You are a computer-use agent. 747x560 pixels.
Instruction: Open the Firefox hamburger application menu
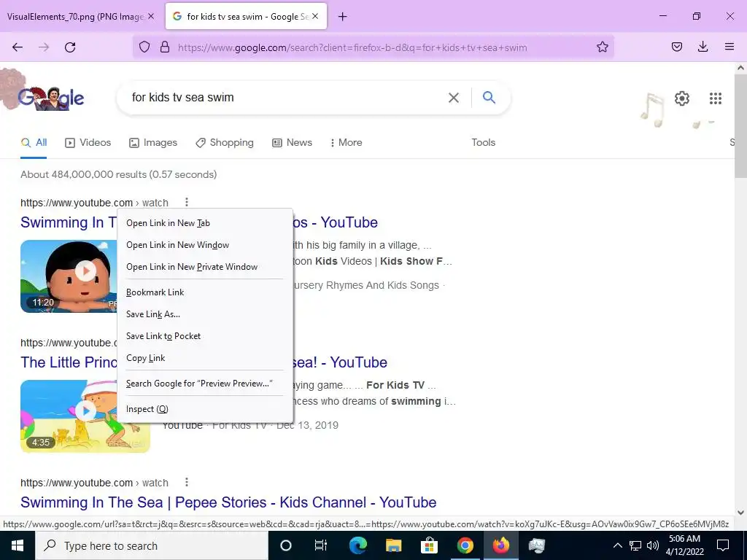coord(729,47)
